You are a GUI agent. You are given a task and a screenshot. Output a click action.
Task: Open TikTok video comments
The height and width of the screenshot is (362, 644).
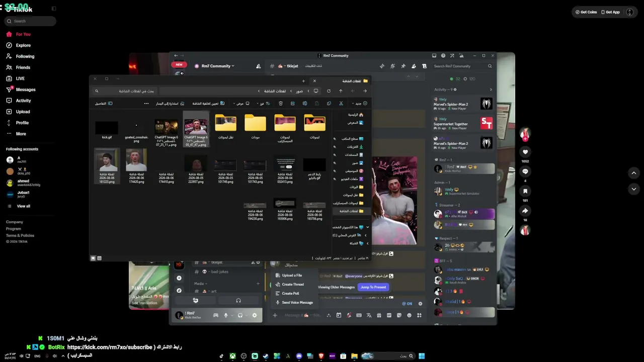point(525,171)
